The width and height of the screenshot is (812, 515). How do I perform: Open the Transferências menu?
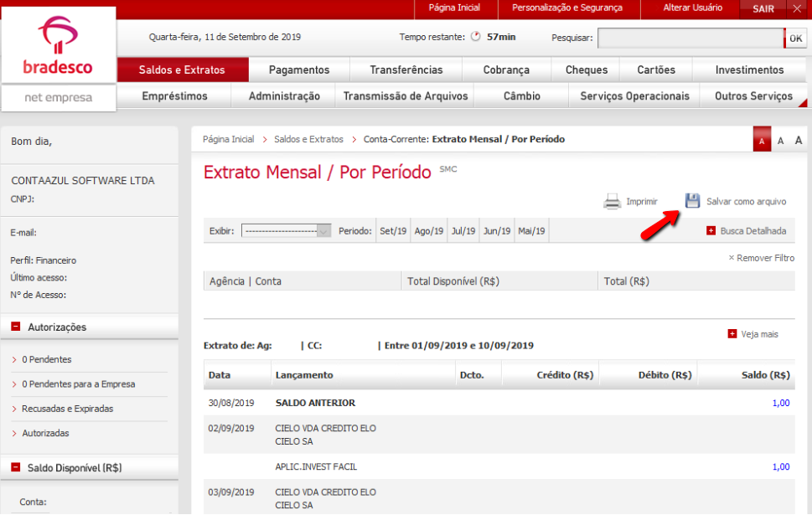coord(406,70)
